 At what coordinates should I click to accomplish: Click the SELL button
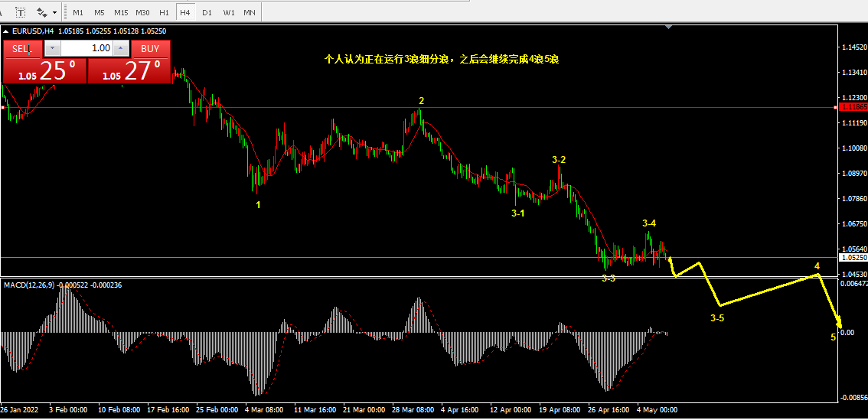23,49
